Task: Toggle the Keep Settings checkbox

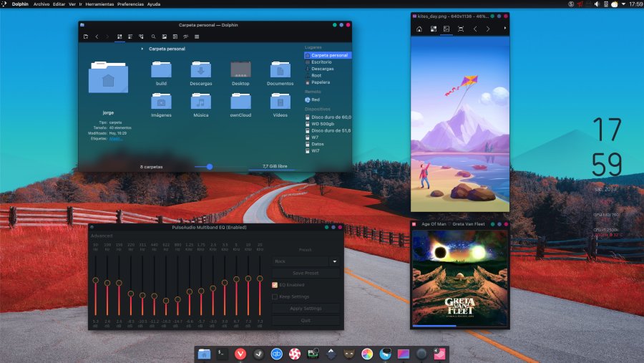Action: pos(275,297)
